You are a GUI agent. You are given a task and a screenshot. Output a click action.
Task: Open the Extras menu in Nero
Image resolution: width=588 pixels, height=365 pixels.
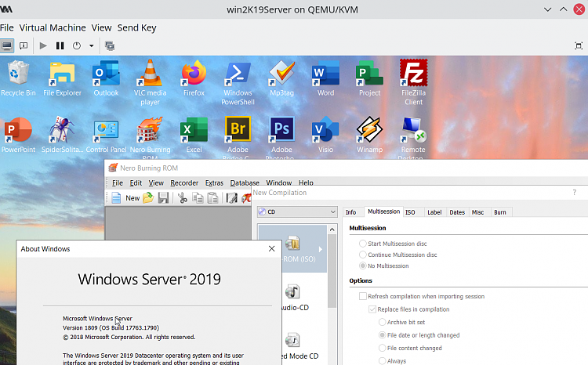[214, 182]
